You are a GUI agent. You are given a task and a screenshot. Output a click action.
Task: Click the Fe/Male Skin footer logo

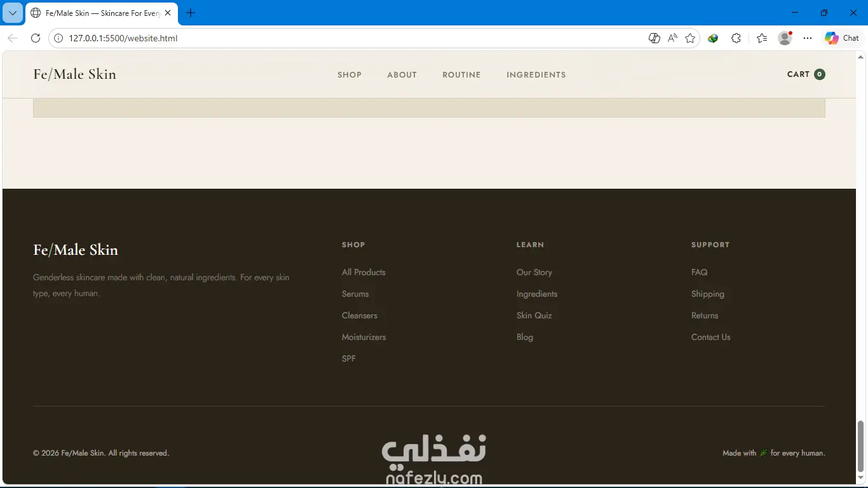pos(76,250)
